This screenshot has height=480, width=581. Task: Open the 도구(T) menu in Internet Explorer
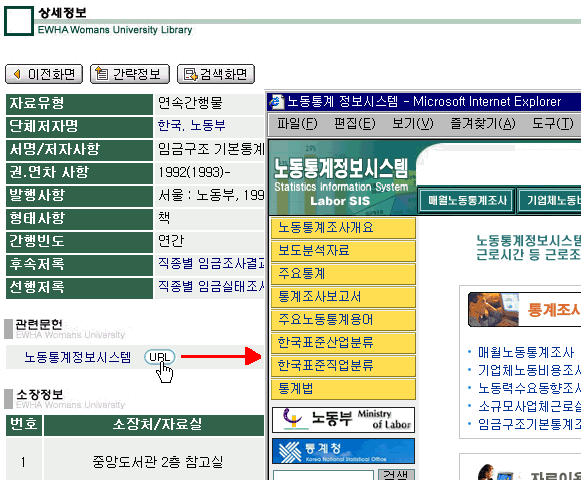tap(552, 123)
